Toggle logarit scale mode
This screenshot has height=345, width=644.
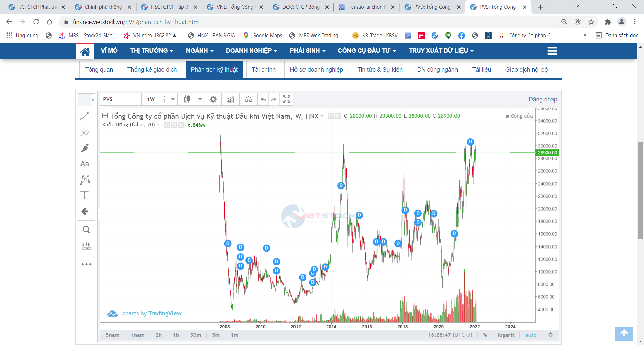(x=506, y=335)
